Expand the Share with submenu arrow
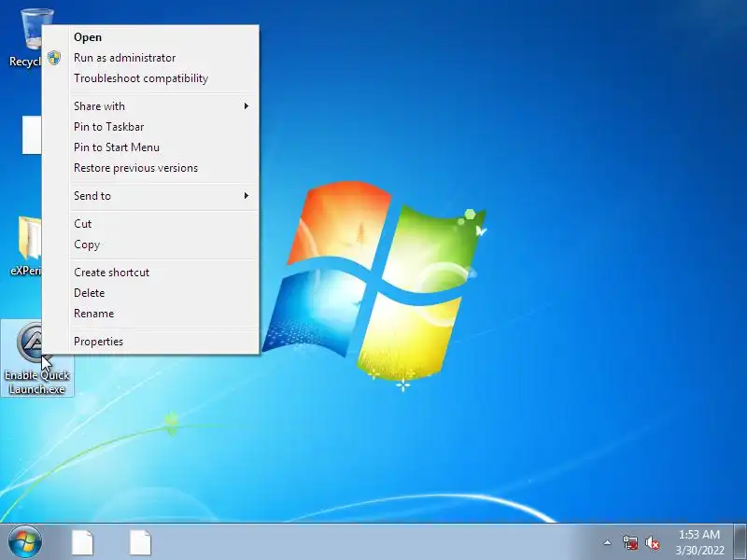 (247, 105)
